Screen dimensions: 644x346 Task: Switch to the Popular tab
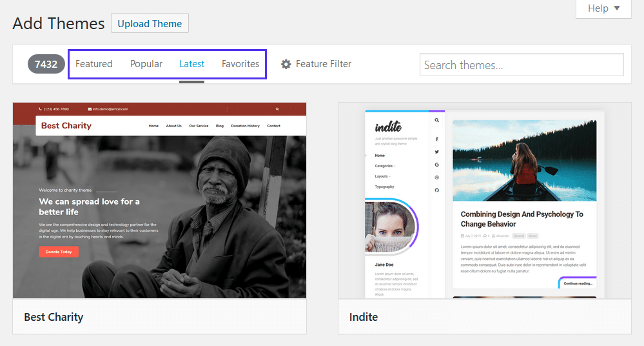click(146, 64)
